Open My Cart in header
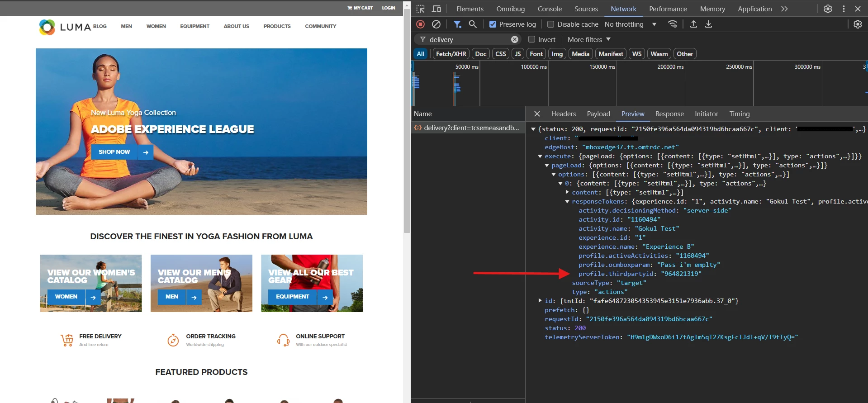The width and height of the screenshot is (868, 403). point(360,8)
